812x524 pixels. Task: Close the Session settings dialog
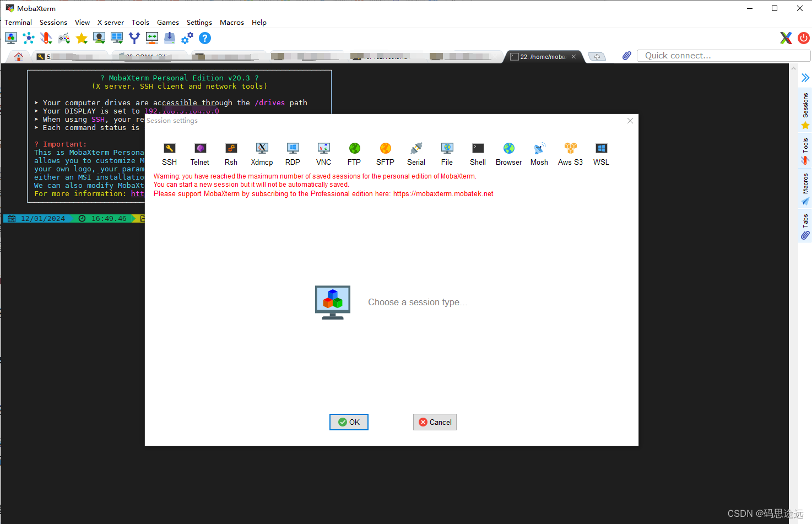pos(630,121)
